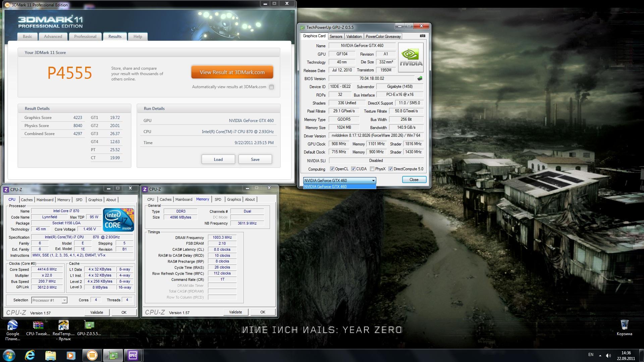
Task: Open the Processor #1 selection dropdown
Action: [x=49, y=300]
